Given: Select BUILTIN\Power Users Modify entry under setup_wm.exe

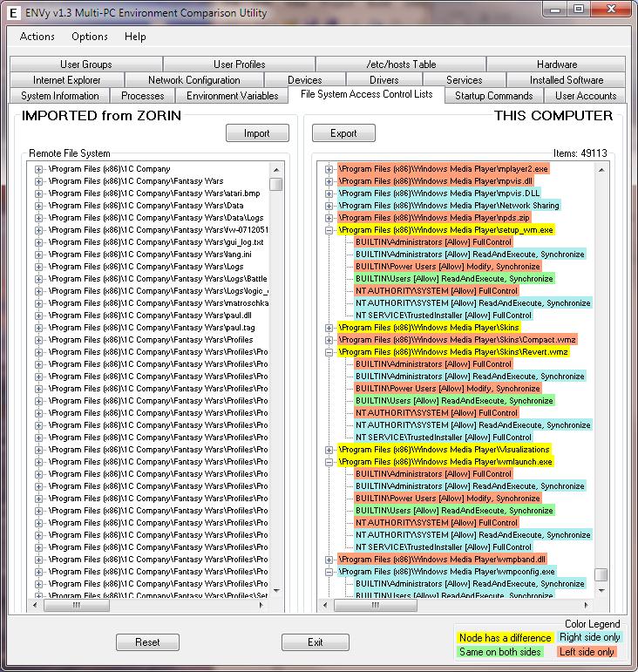Looking at the screenshot, I should [448, 267].
